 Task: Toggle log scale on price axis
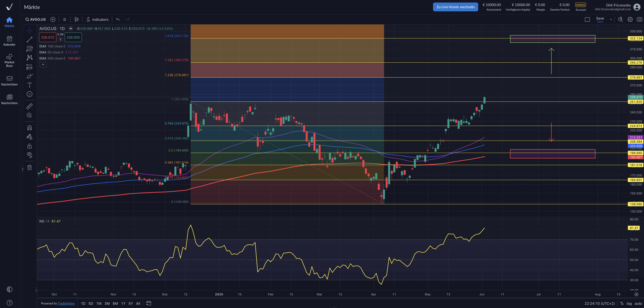[x=629, y=303]
